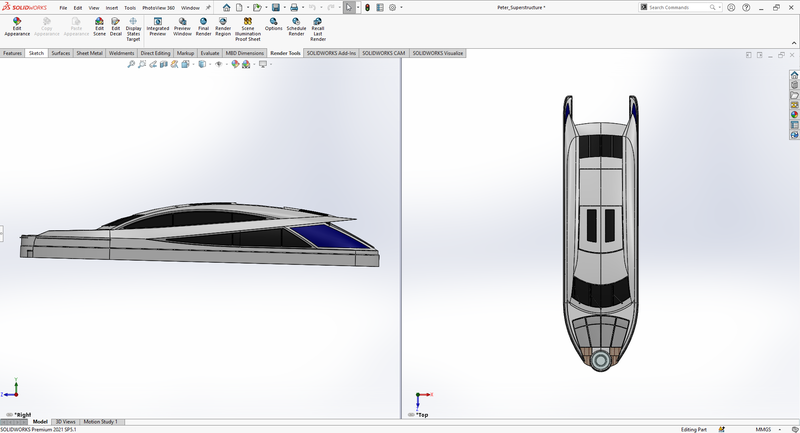Click the bottom tab scroll arrows
Viewport: 800px width, 433px height.
click(13, 422)
